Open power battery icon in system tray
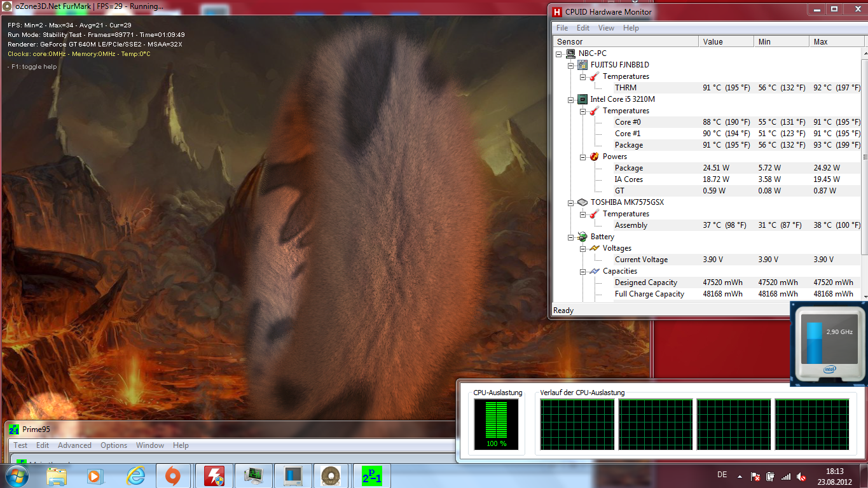The height and width of the screenshot is (488, 868). pyautogui.click(x=770, y=476)
